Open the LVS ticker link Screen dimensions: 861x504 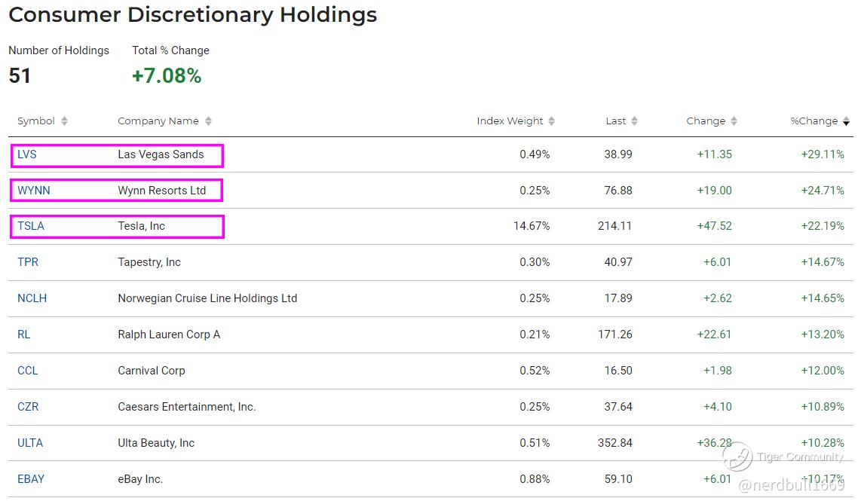[27, 154]
